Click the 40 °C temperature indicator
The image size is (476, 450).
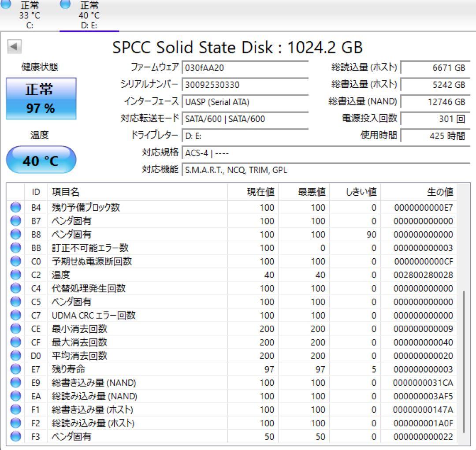click(41, 160)
